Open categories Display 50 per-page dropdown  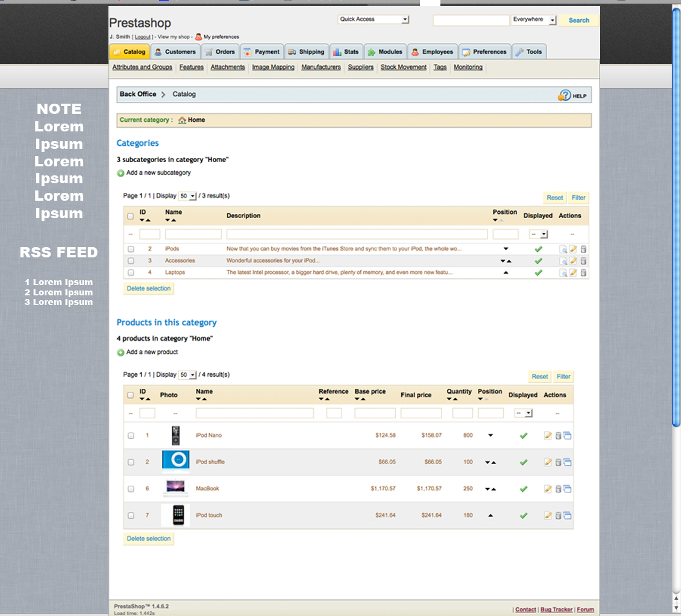point(188,196)
